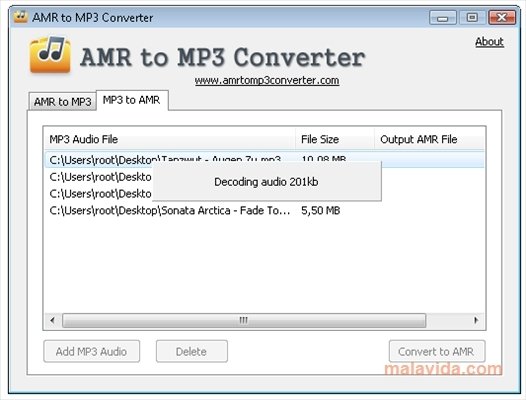
Task: Select the MP3 to AMR tab
Action: (132, 100)
